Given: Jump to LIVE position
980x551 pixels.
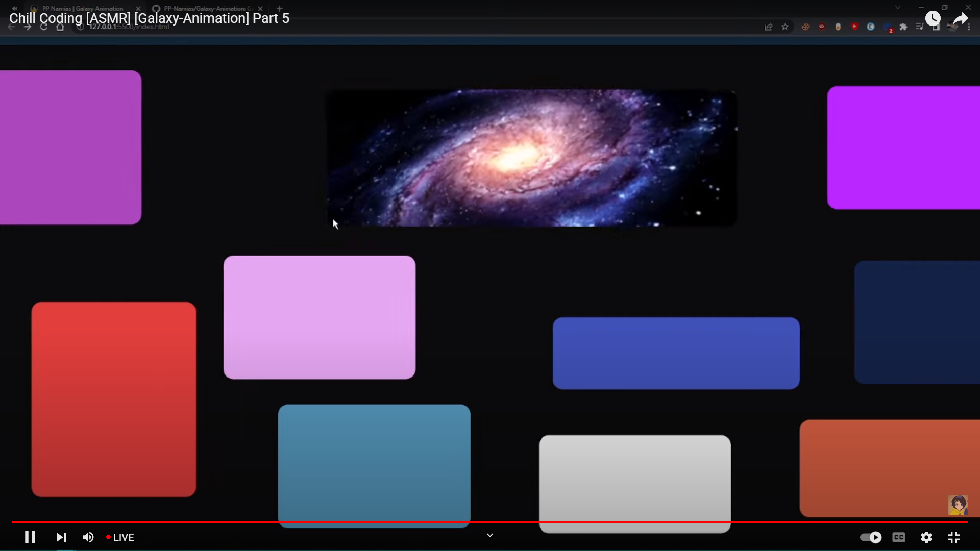Looking at the screenshot, I should [x=120, y=537].
